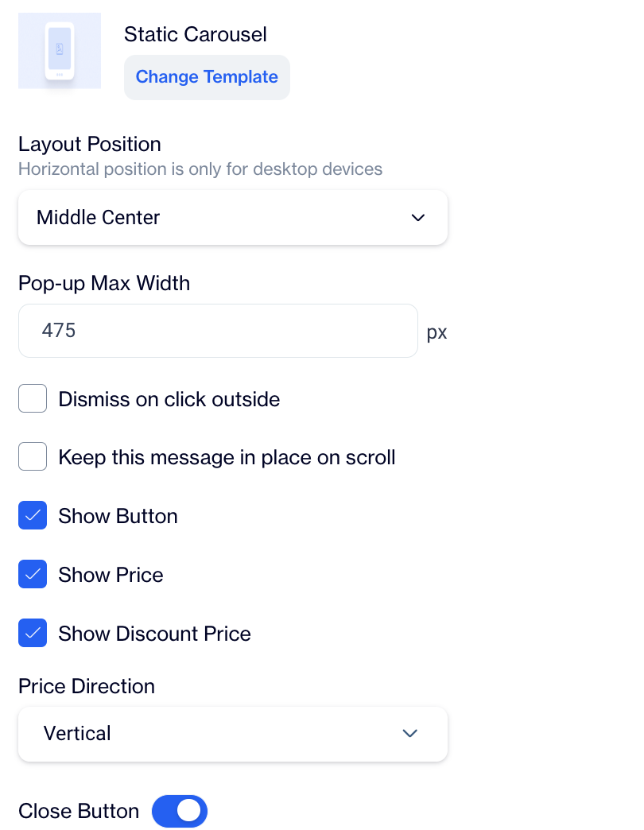The width and height of the screenshot is (644, 830).
Task: Disable the Show Discount Price checkbox
Action: click(x=33, y=634)
